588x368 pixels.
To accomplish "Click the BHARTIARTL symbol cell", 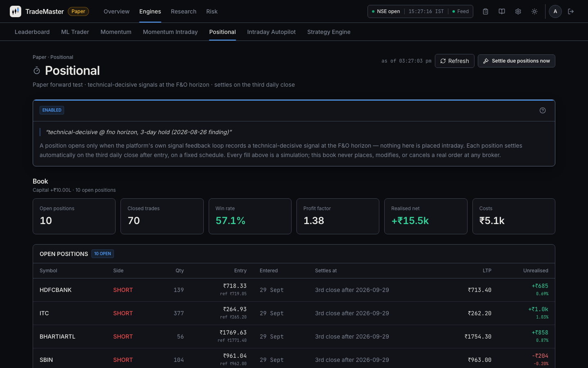I will click(58, 337).
